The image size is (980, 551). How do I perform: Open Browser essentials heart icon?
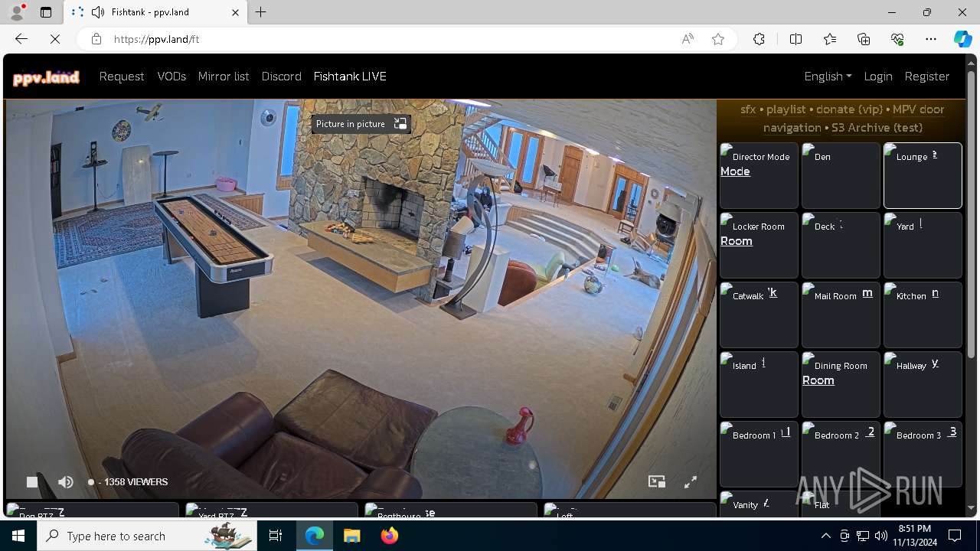point(897,39)
